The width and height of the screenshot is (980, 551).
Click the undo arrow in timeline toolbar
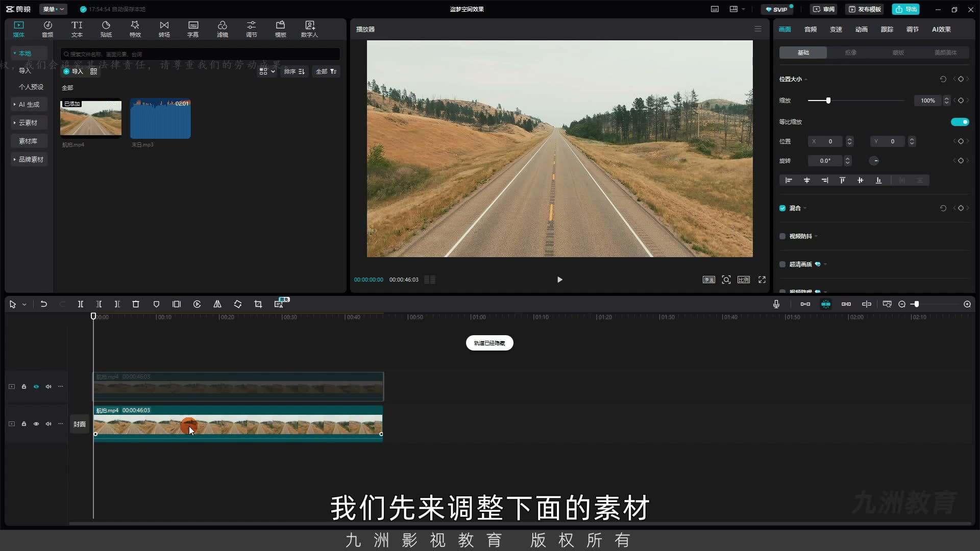pos(44,304)
